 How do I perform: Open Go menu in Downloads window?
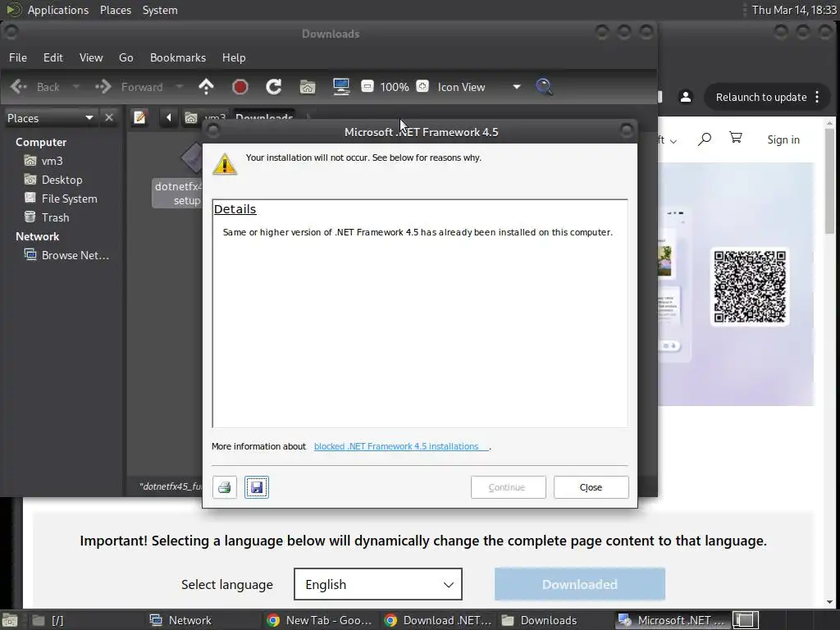(x=126, y=58)
